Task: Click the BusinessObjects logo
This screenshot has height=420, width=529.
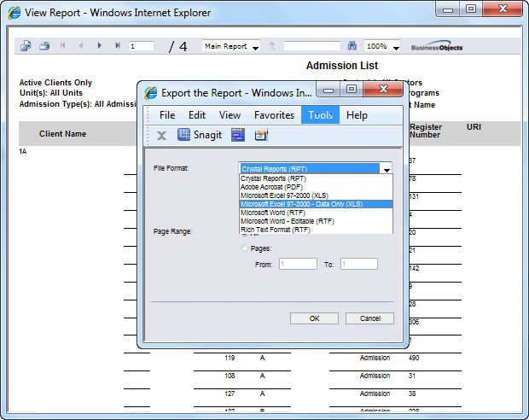Action: 437,48
